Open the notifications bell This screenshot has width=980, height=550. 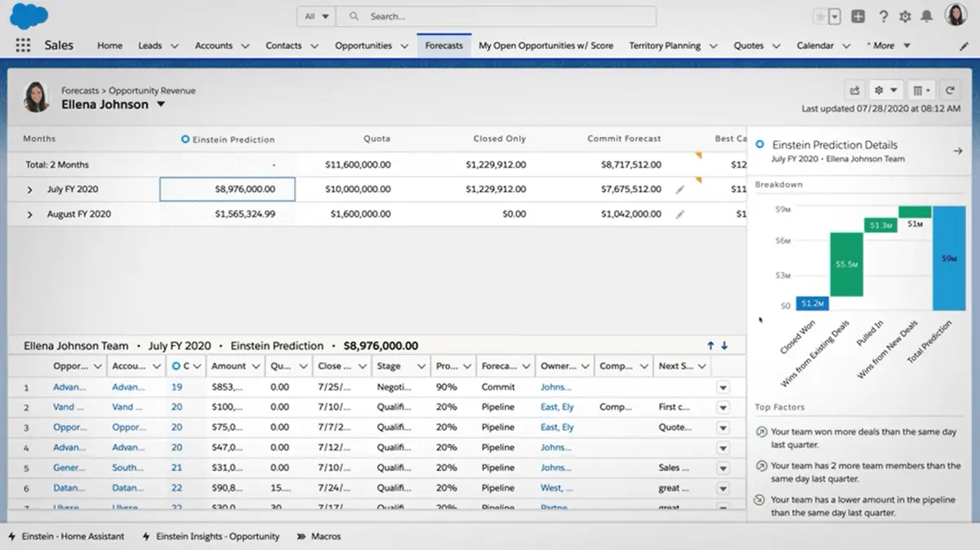click(927, 16)
